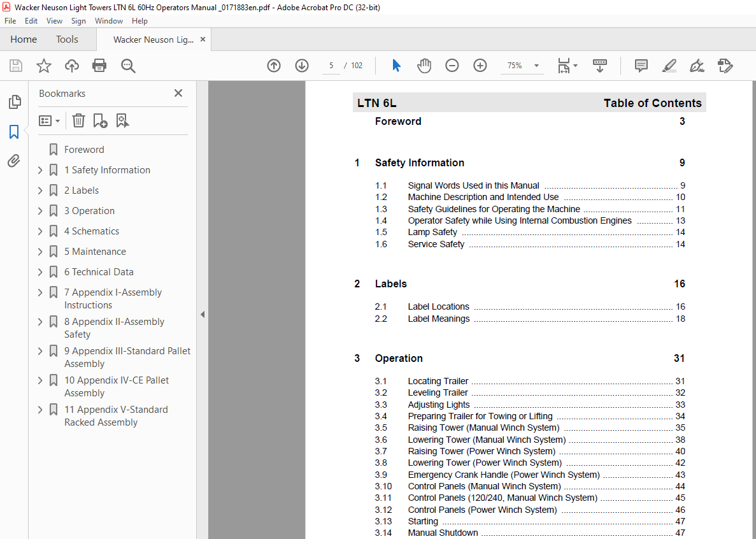The image size is (756, 539).
Task: Open the Attachments paperclip panel
Action: tap(14, 161)
